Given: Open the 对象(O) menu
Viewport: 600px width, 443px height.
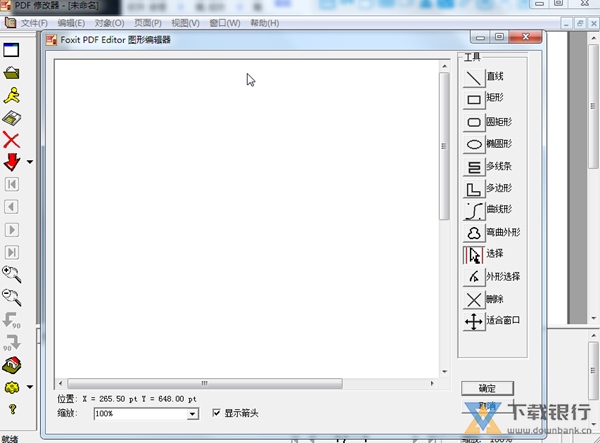Looking at the screenshot, I should (109, 23).
